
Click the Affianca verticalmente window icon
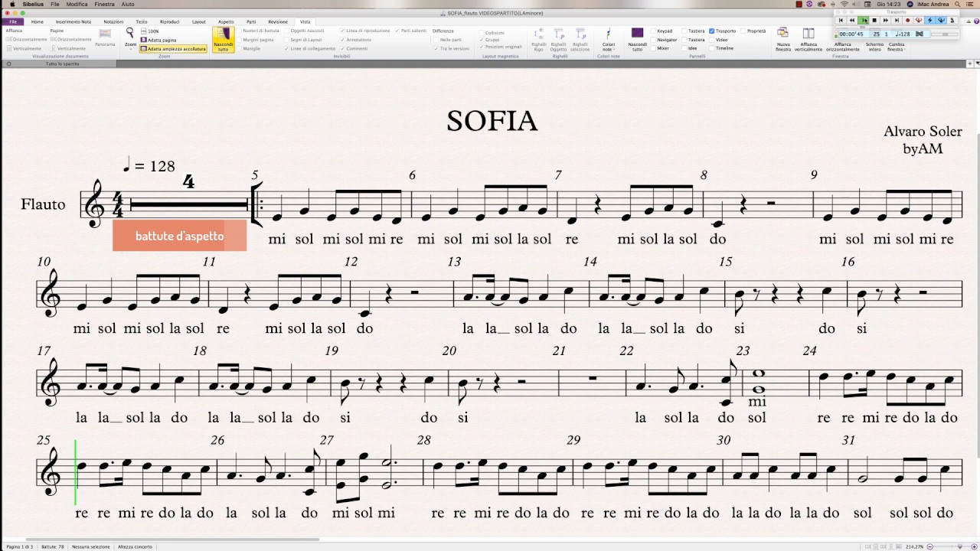click(x=808, y=34)
